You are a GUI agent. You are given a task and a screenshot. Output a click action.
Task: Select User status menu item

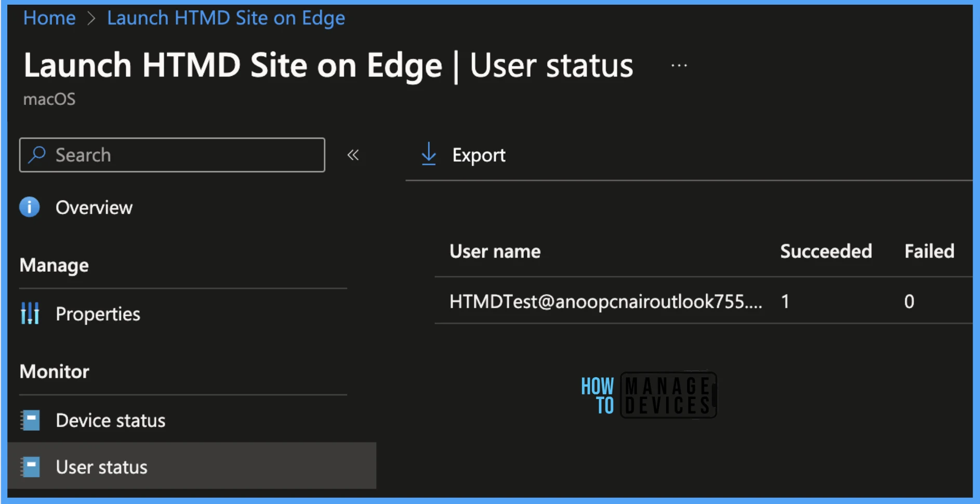click(x=192, y=466)
